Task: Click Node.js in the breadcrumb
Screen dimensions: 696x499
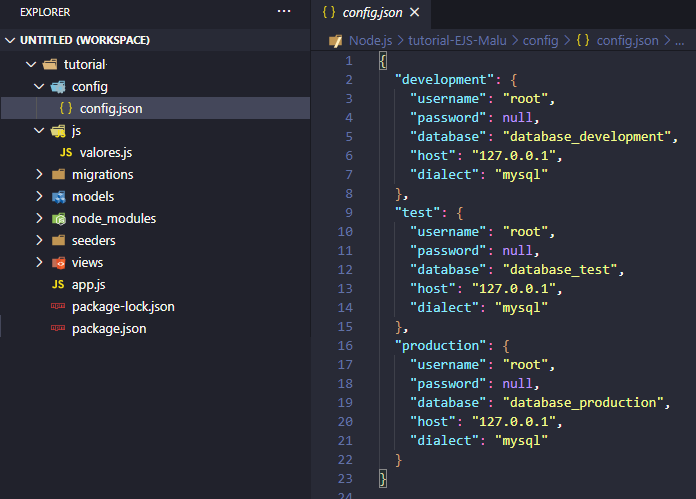Action: click(370, 41)
